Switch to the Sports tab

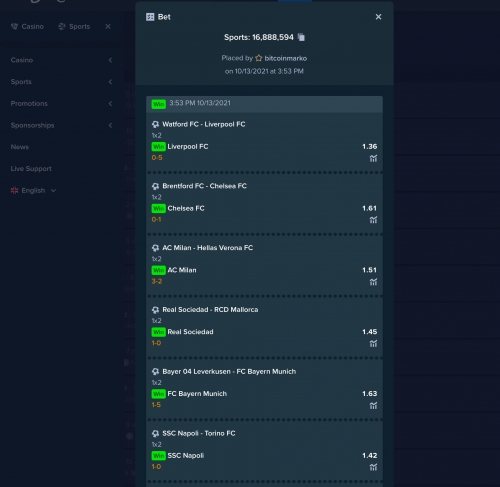click(x=74, y=26)
